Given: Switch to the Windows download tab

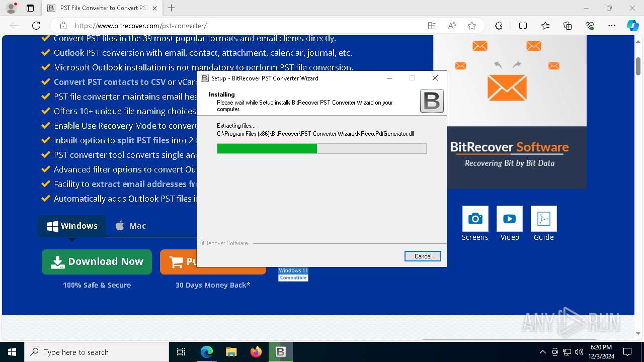Looking at the screenshot, I should point(72,226).
